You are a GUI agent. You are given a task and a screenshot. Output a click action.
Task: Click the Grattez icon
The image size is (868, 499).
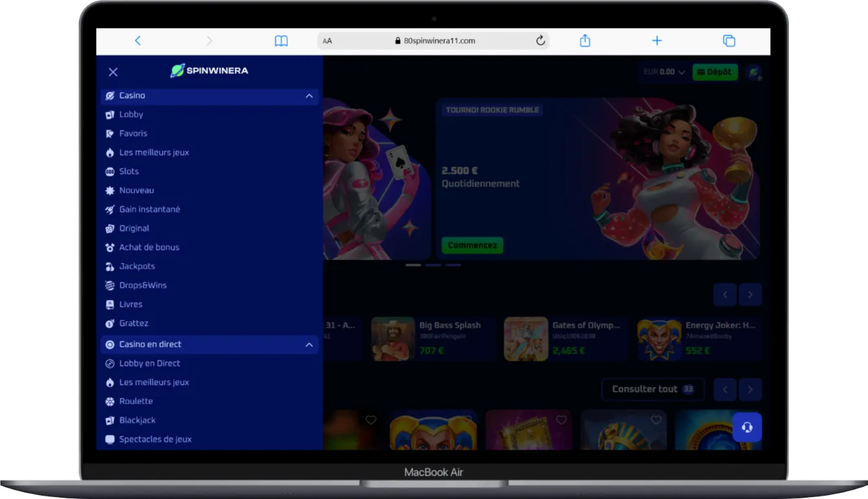pyautogui.click(x=110, y=323)
